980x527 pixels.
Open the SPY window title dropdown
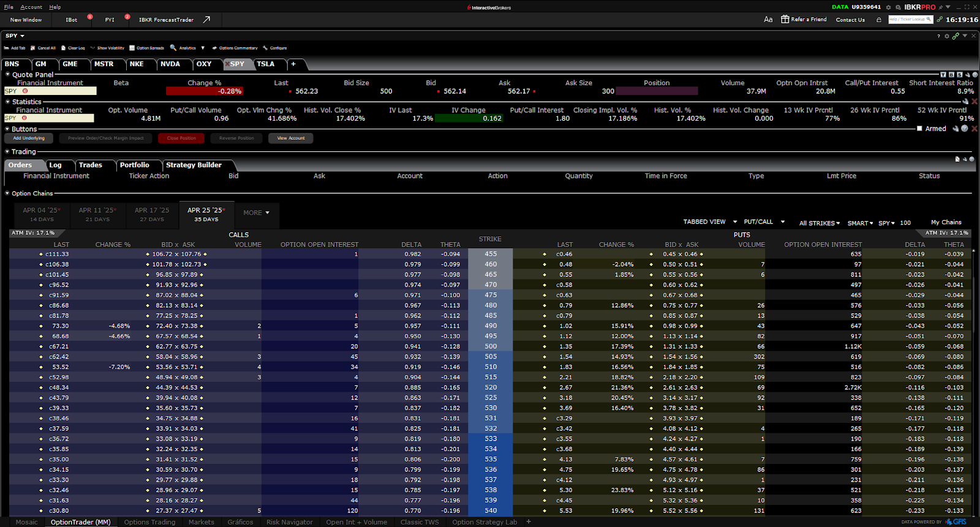tap(22, 36)
